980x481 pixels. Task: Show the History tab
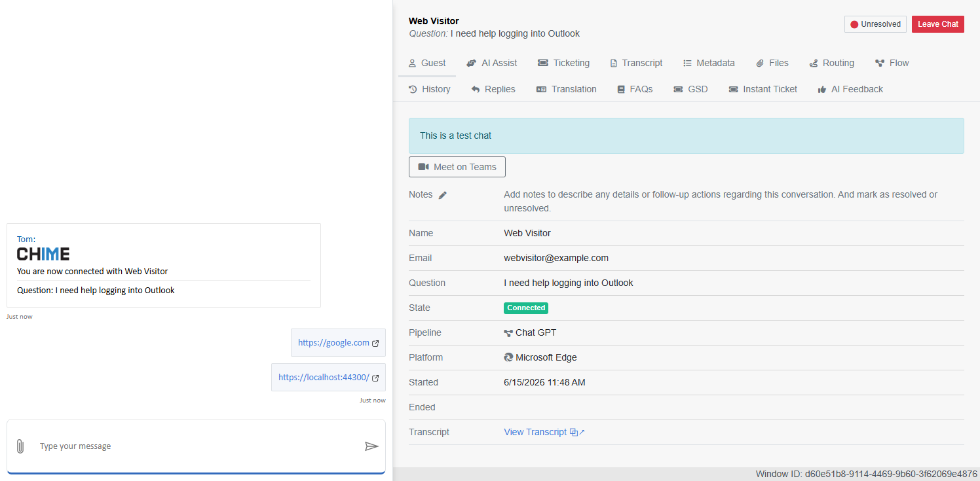430,89
